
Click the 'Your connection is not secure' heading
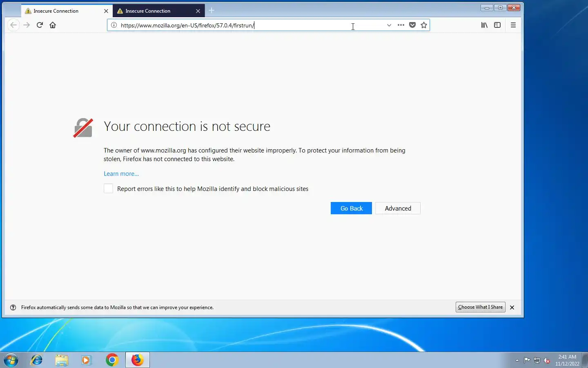187,126
